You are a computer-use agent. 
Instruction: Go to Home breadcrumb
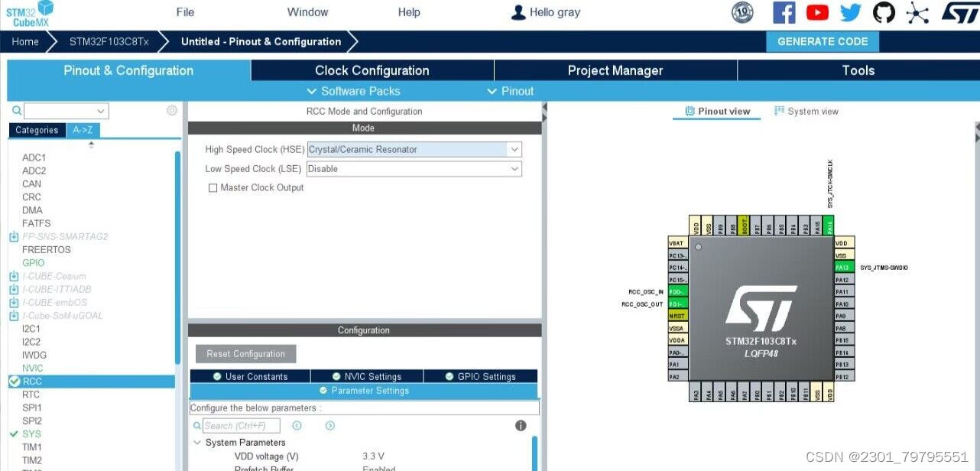(x=24, y=41)
